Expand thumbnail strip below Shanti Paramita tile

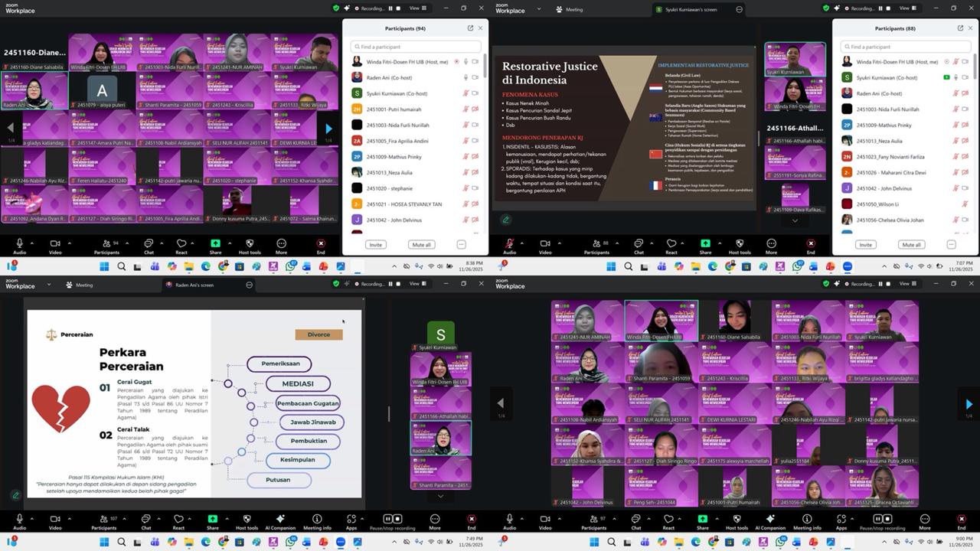[x=440, y=496]
